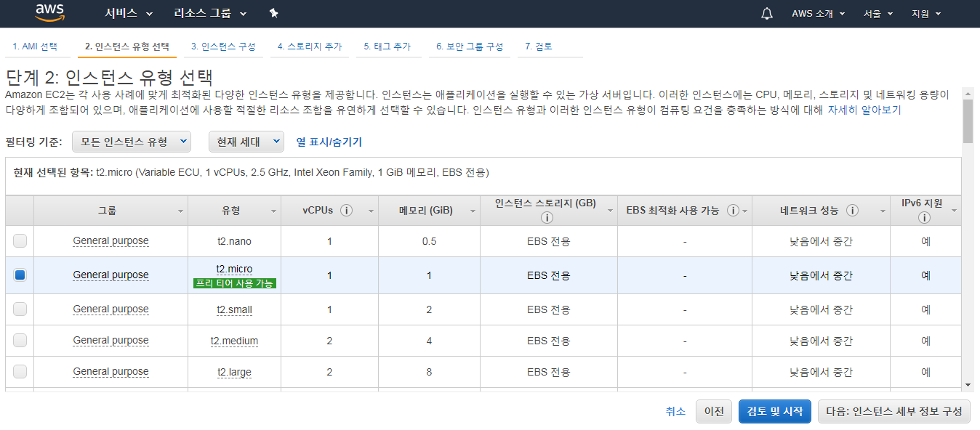Go to step 7. 검토 tab
Image resolution: width=980 pixels, height=430 pixels.
[x=539, y=46]
